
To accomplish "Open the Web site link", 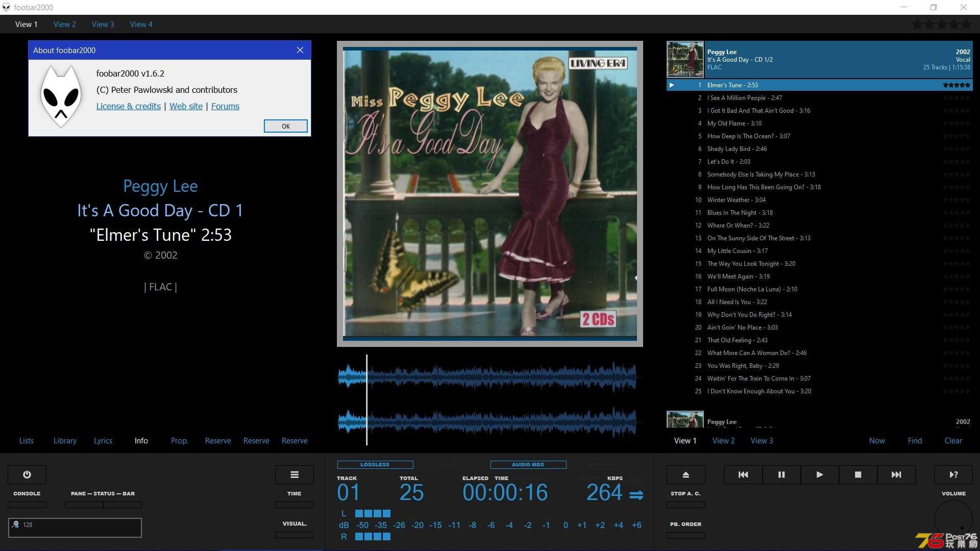I will [x=186, y=106].
